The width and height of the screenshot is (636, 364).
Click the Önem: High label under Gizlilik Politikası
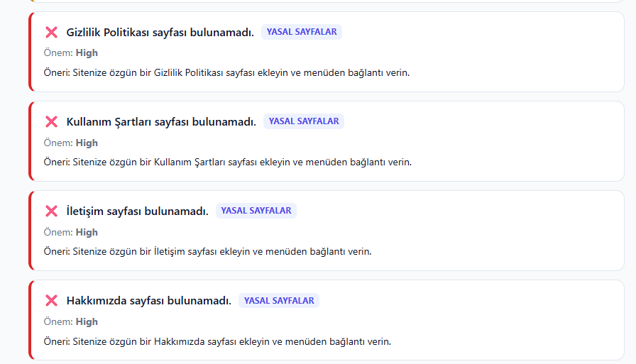pyautogui.click(x=70, y=53)
